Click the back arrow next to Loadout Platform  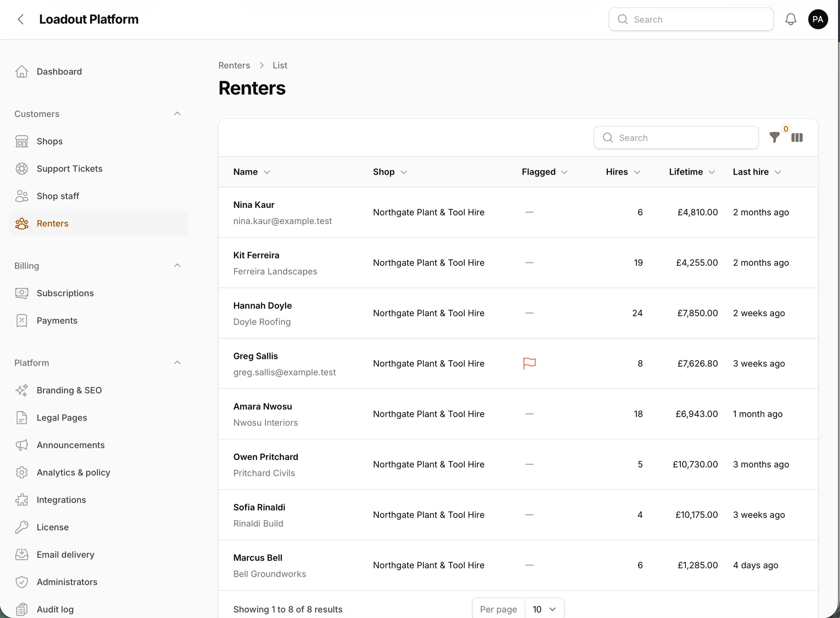(x=21, y=19)
